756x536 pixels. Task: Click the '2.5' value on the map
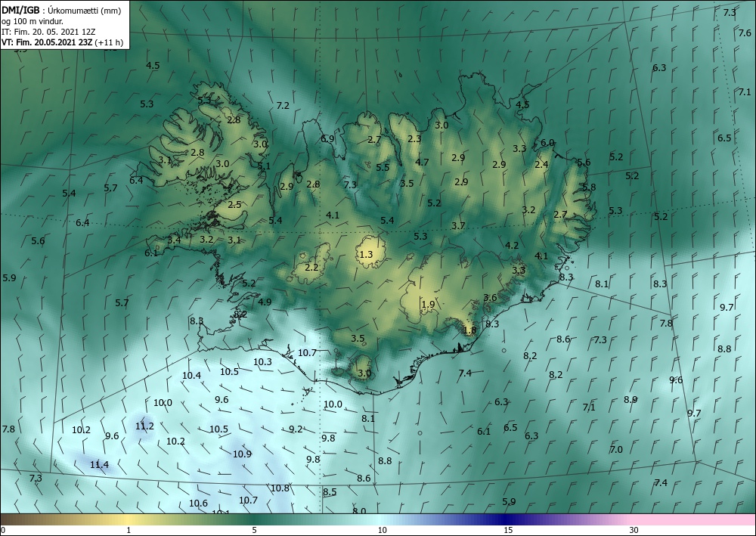pyautogui.click(x=234, y=204)
